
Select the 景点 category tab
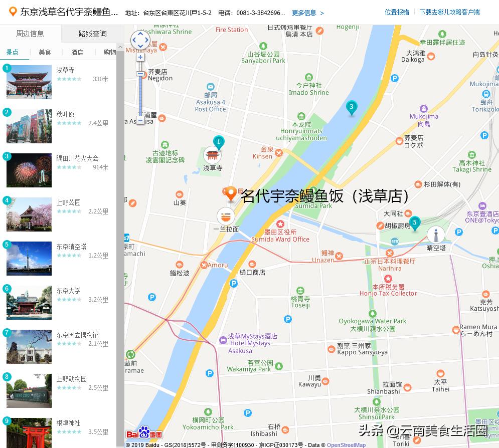(13, 52)
